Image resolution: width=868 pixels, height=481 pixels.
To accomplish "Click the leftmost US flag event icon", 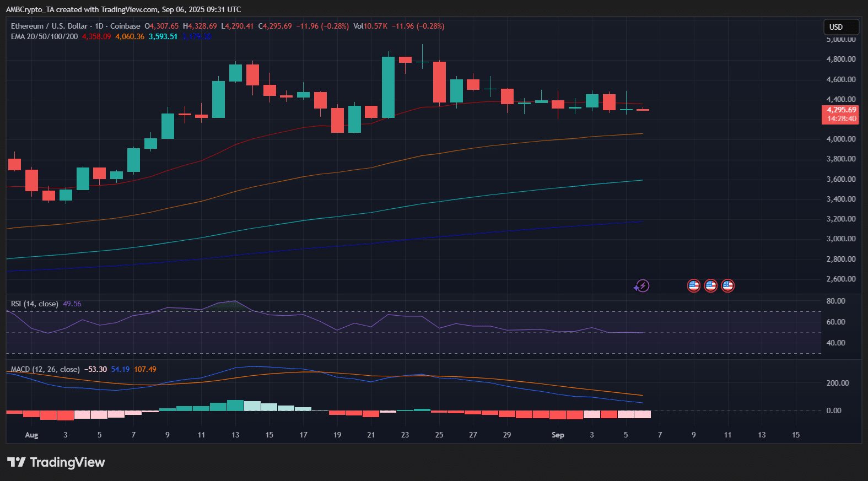I will coord(693,285).
